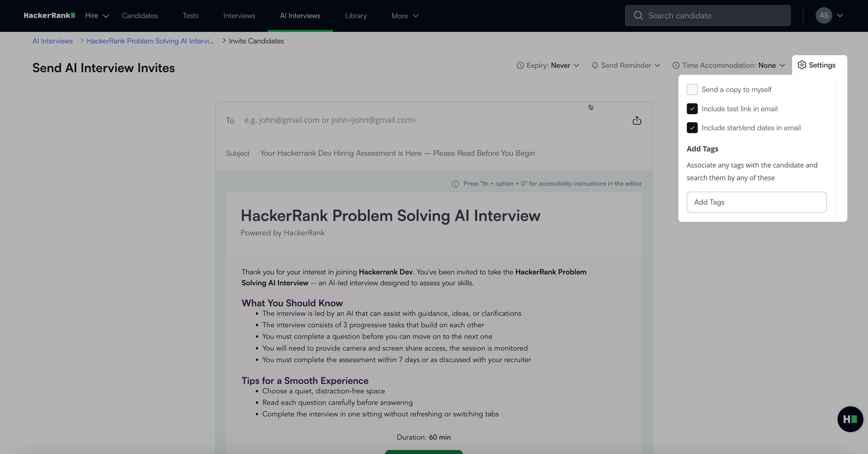
Task: Click Tips for a Smooth Experience heading
Action: click(305, 380)
